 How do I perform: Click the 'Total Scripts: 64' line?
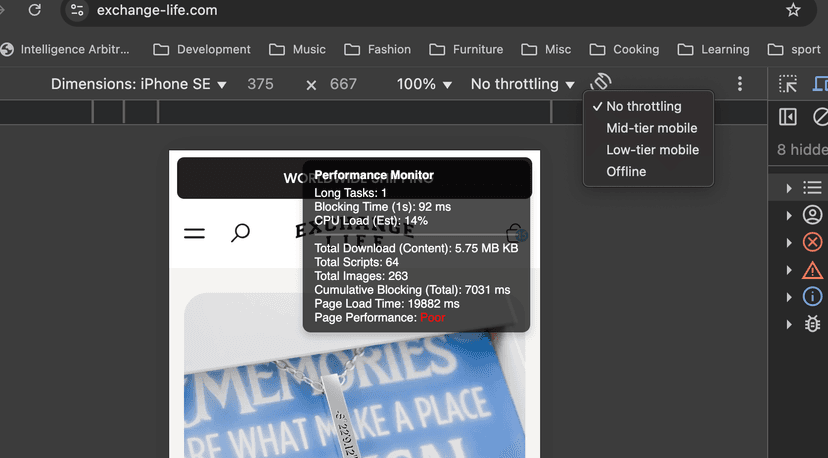point(356,262)
